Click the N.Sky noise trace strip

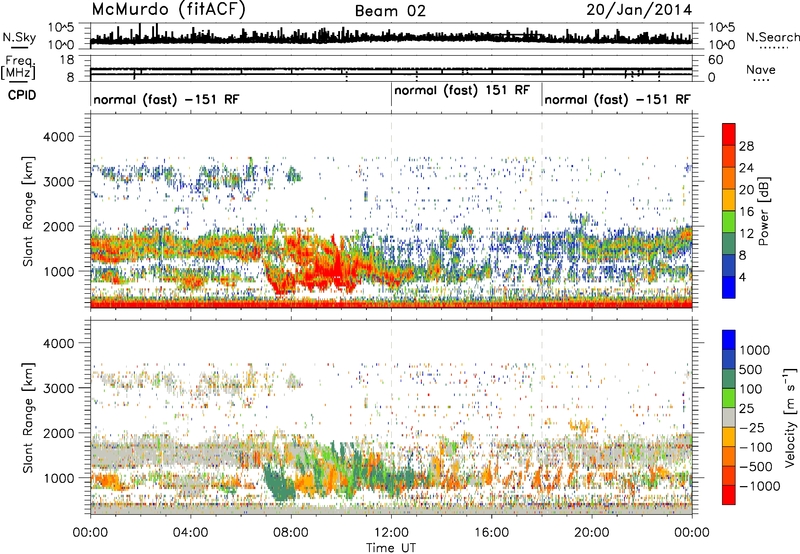click(391, 36)
